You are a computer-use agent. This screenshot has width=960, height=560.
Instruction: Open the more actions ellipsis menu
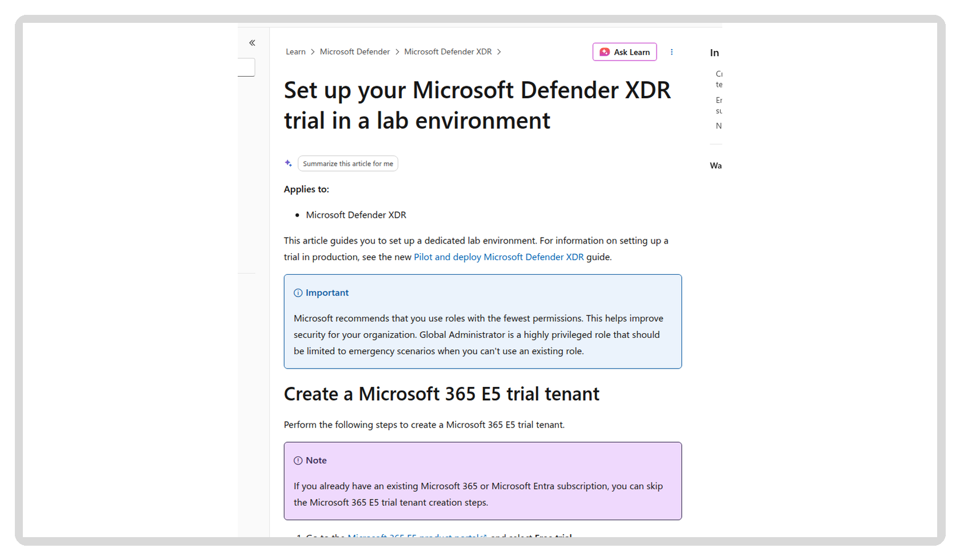pyautogui.click(x=671, y=52)
